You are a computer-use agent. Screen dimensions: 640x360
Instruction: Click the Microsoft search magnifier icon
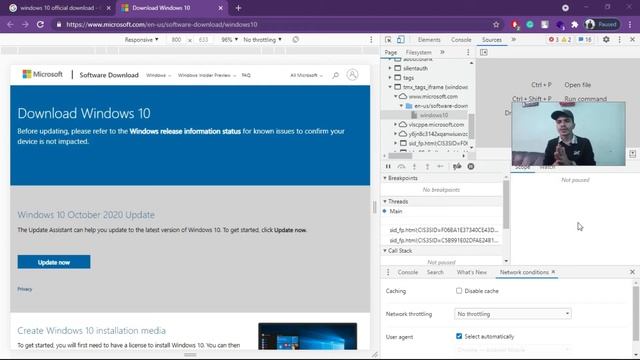[336, 75]
